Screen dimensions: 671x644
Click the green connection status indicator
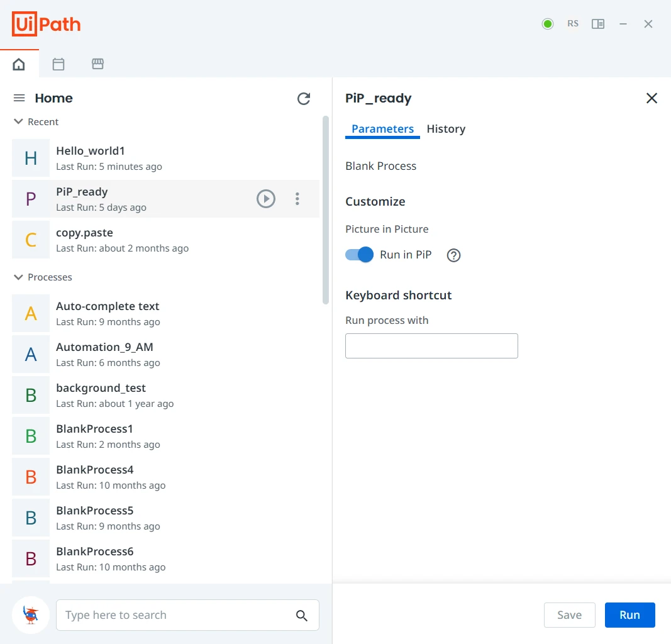547,24
